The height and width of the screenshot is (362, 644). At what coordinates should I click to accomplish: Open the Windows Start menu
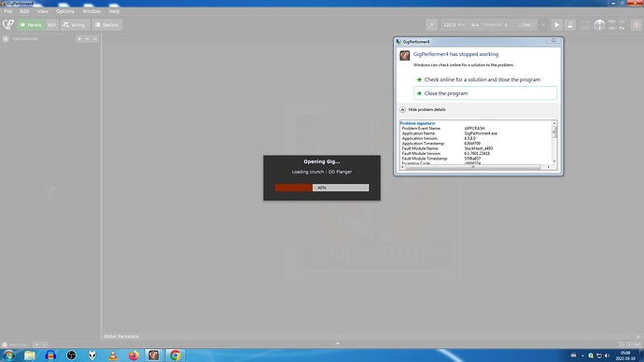click(8, 355)
